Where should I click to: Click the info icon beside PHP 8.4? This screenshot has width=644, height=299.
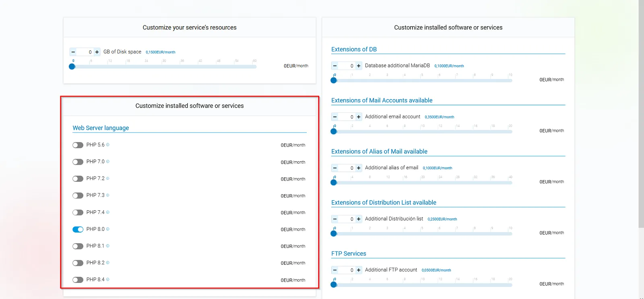[x=107, y=280]
